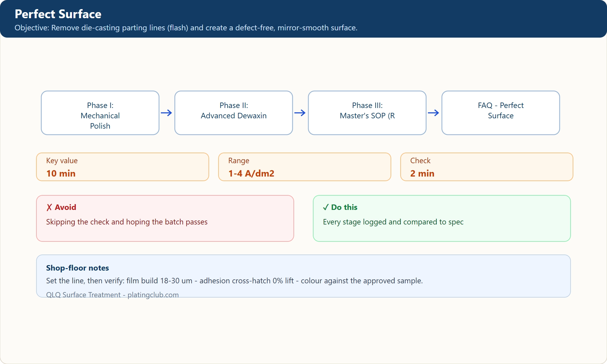Click the film build 18-30 um note text

coord(234,281)
